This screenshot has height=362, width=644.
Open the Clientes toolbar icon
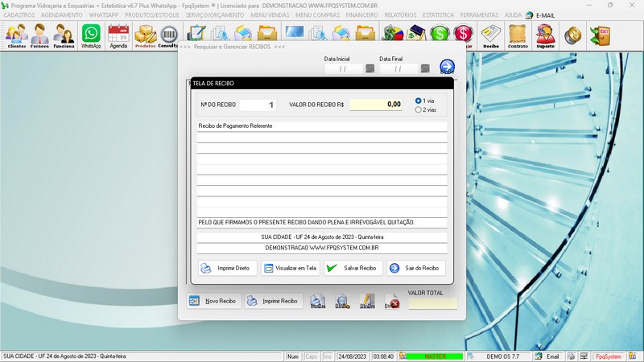pos(16,35)
